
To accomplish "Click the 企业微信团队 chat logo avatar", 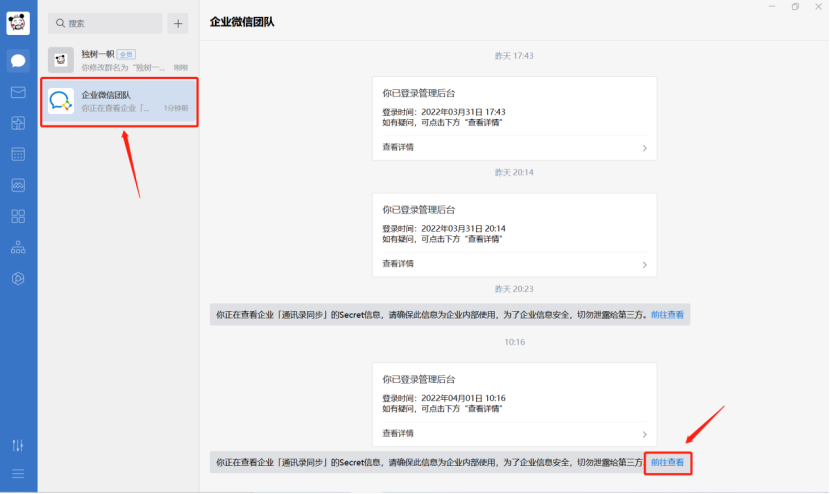I will [x=61, y=101].
